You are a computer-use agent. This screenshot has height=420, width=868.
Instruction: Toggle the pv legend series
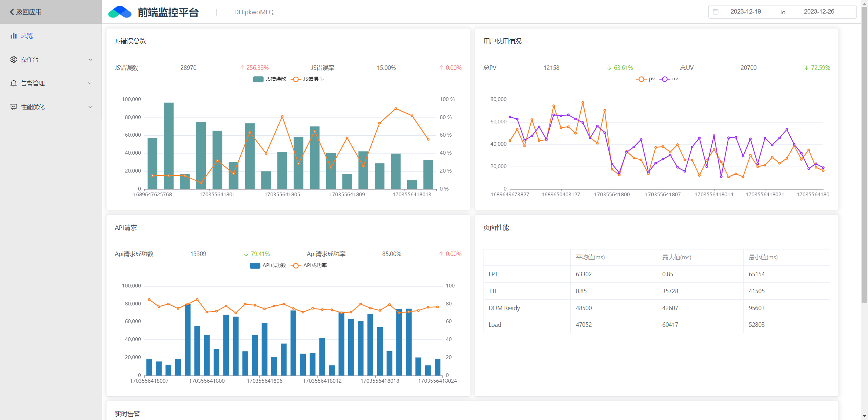[x=646, y=79]
